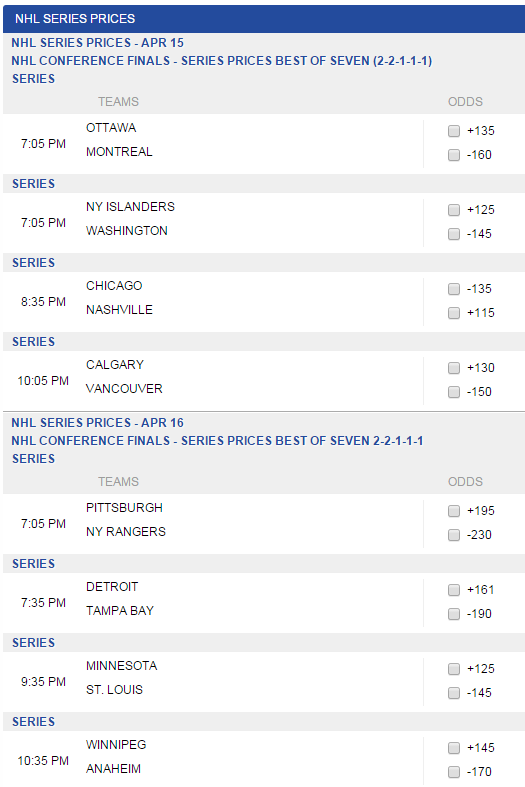Click the Ottawa team name
The height and width of the screenshot is (787, 525).
pyautogui.click(x=111, y=128)
